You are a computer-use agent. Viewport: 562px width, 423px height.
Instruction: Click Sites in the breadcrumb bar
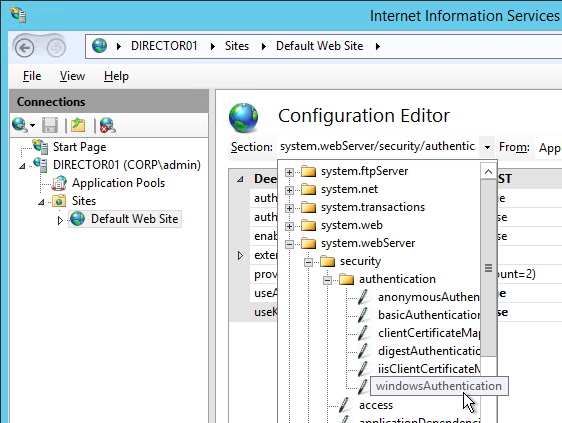[237, 46]
